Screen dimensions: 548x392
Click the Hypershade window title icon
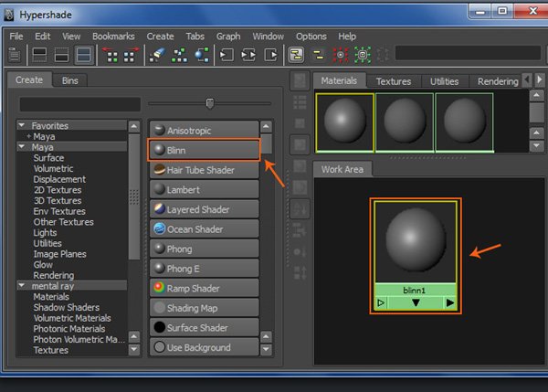coord(9,15)
